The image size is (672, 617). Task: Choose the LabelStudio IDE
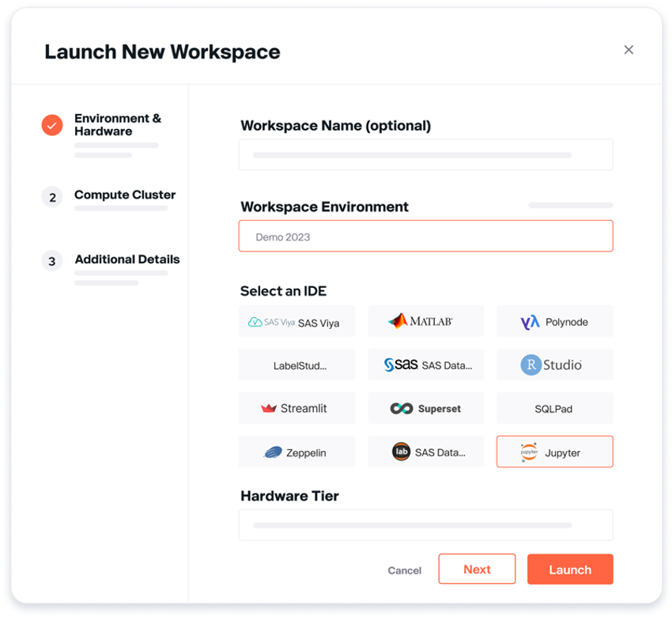pos(296,365)
